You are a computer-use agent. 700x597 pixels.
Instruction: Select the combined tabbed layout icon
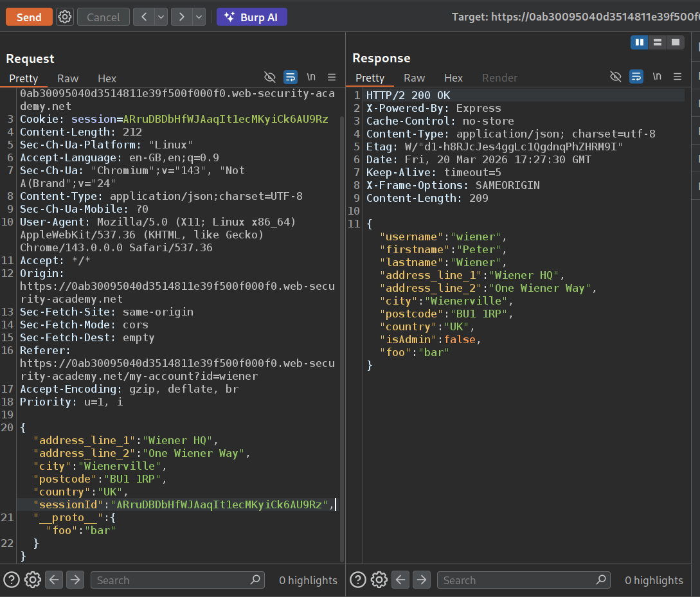point(675,42)
